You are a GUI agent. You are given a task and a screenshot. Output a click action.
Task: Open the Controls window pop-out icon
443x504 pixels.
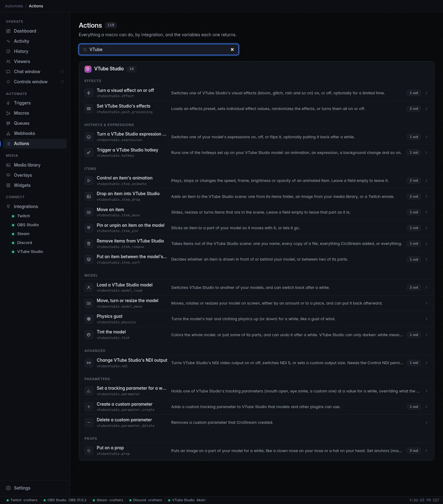pos(62,82)
